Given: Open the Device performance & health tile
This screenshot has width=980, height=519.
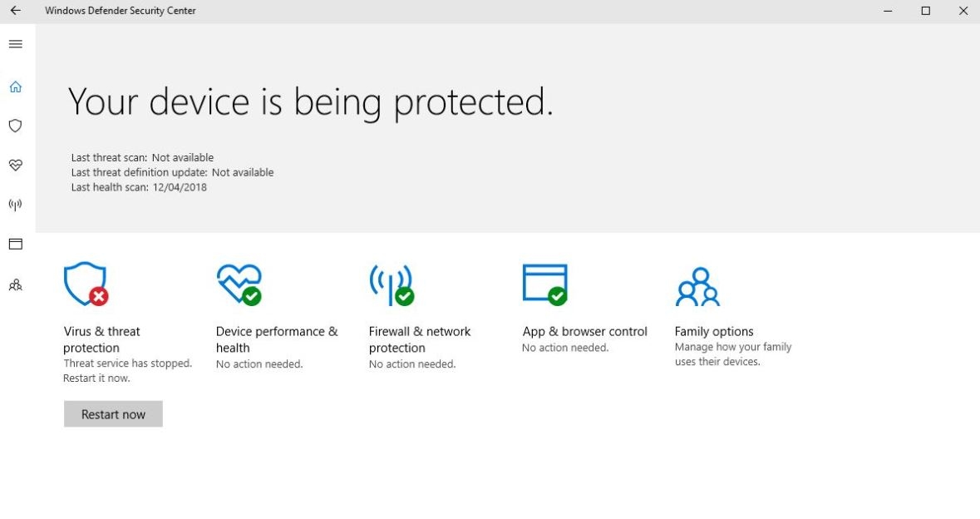Looking at the screenshot, I should (x=277, y=339).
